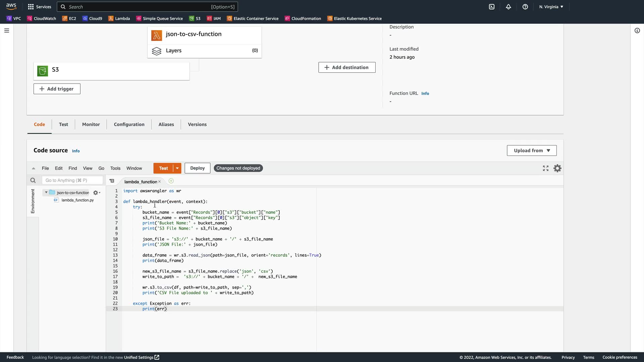Open the notifications bell
This screenshot has height=362, width=644.
point(508,7)
